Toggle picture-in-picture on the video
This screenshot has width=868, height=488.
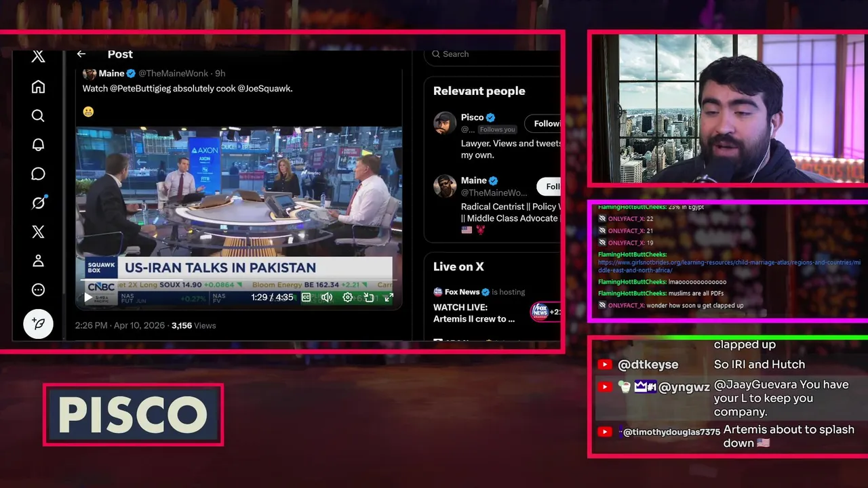point(368,297)
